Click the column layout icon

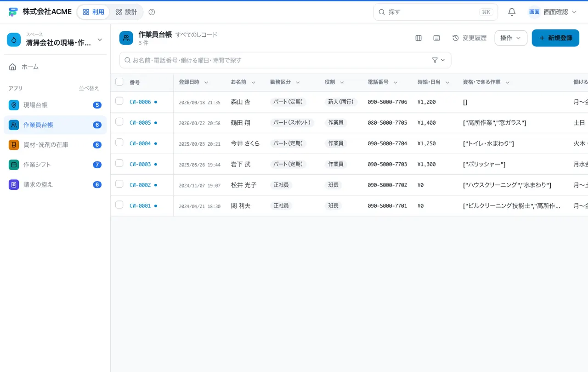418,38
